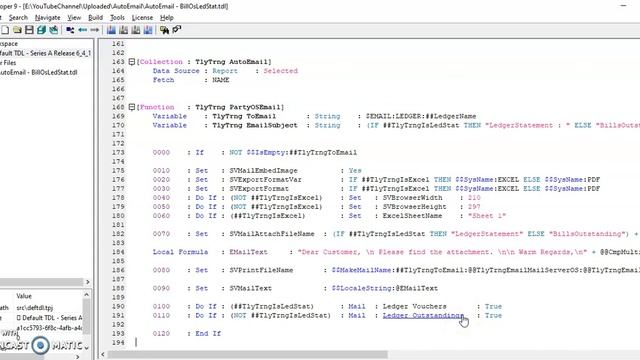Click the properties panel scroll down arrow
Viewport: 640px width, 360px height.
click(x=87, y=348)
